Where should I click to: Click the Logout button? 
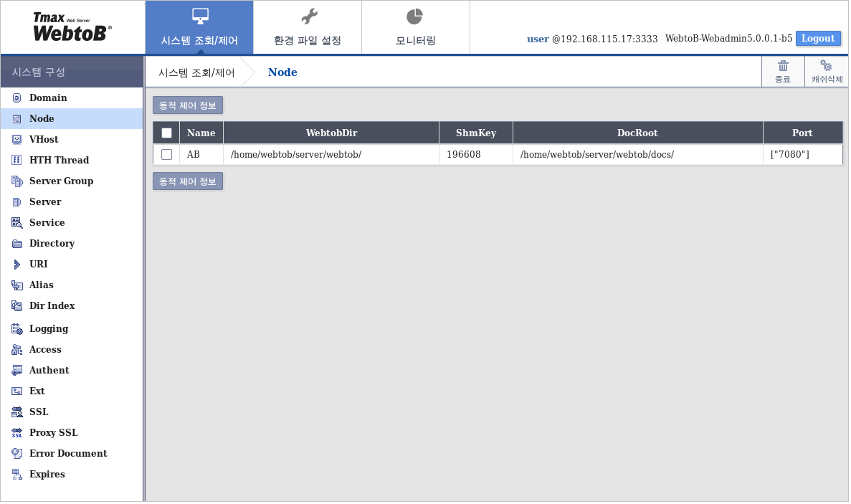tap(818, 39)
